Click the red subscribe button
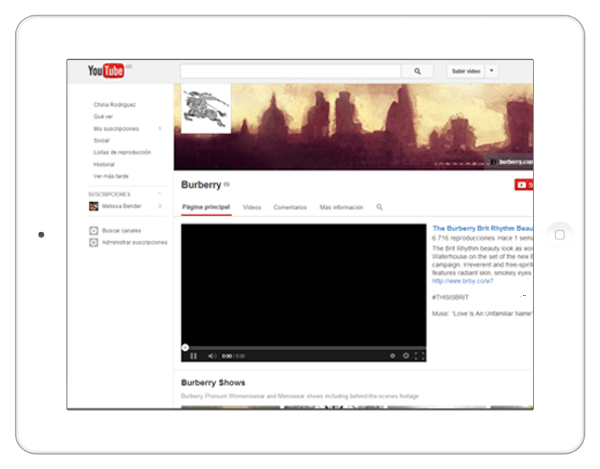The height and width of the screenshot is (469, 600). 524,185
